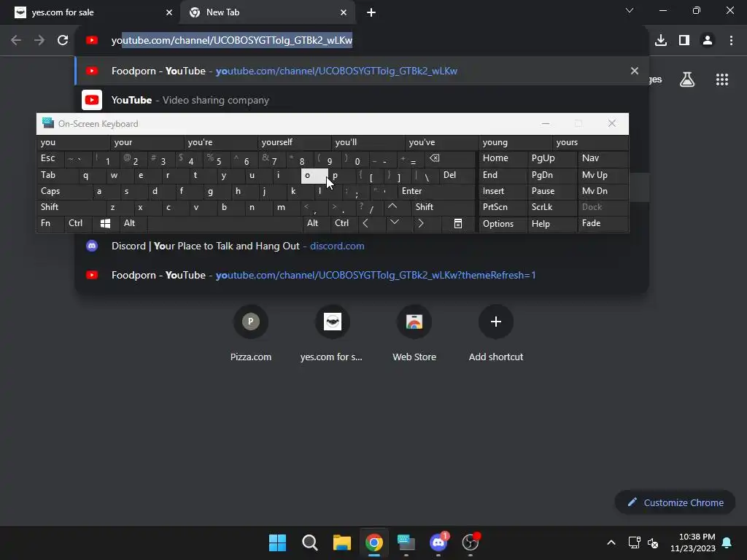The image size is (747, 560).
Task: Open Discord from taskbar
Action: (x=438, y=542)
